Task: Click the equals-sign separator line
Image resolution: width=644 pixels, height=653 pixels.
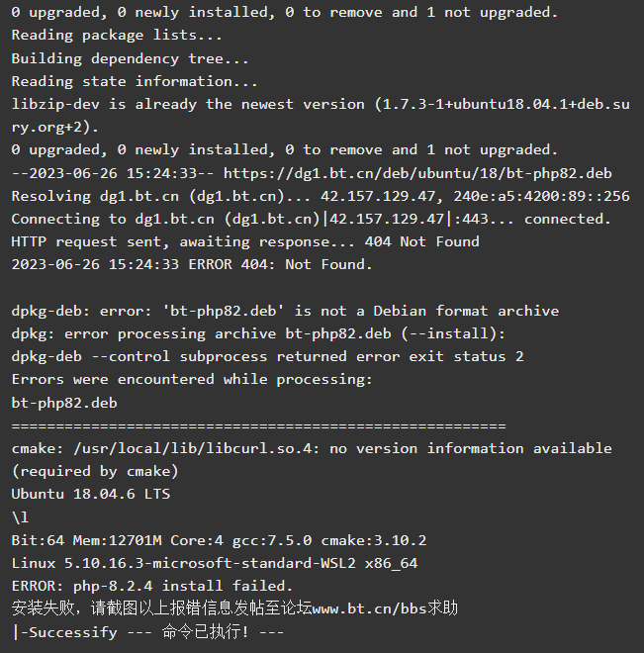Action: pyautogui.click(x=258, y=425)
